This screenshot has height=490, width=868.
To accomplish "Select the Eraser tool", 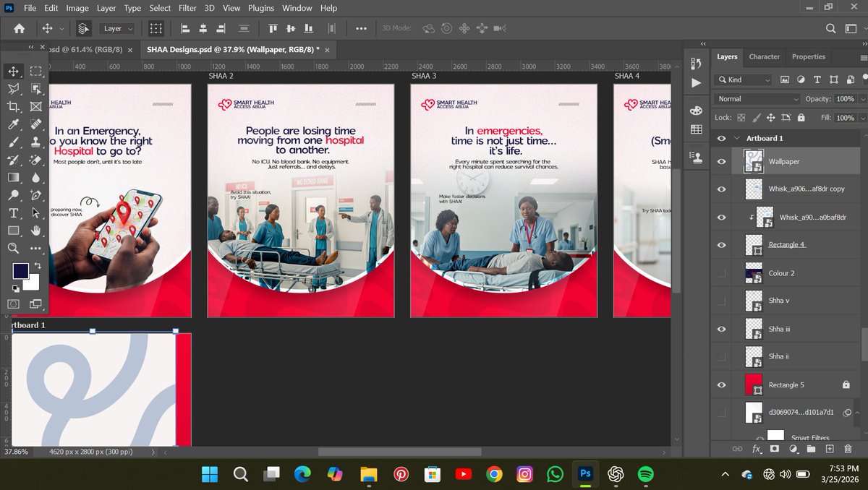I will pyautogui.click(x=36, y=160).
